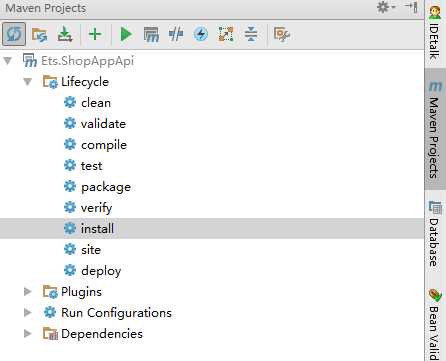
Task: Select the Dependencies label
Action: tap(102, 334)
